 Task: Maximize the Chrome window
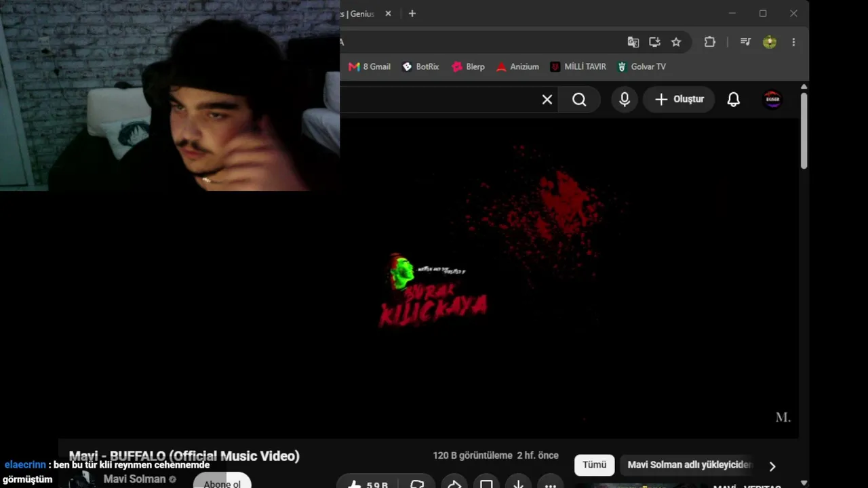(763, 14)
